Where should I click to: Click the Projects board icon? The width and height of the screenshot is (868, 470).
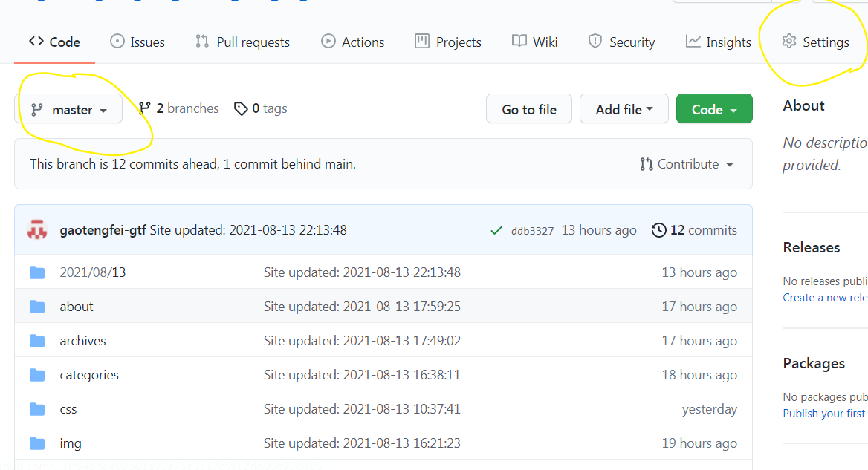[x=422, y=42]
